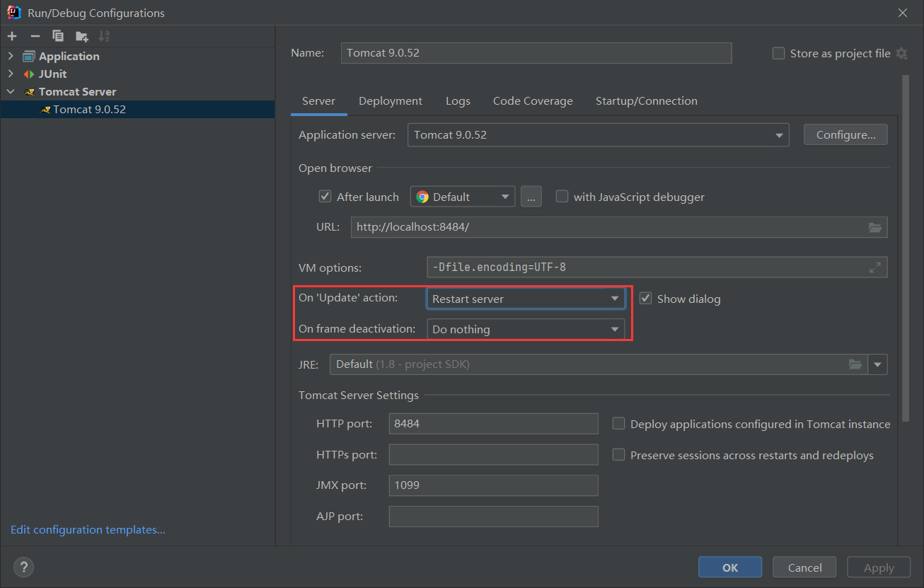Open Edit configuration templates link
Screen dimensions: 924x588
pyautogui.click(x=88, y=529)
